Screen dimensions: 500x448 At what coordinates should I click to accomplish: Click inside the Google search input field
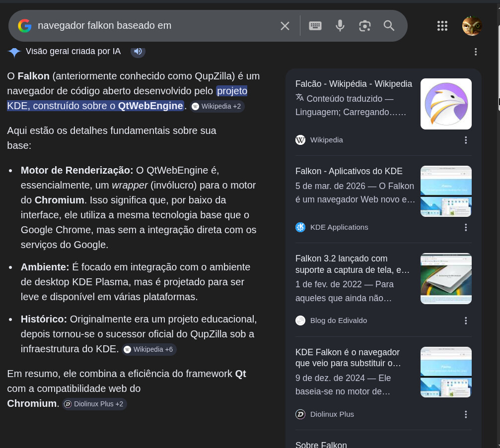(149, 26)
